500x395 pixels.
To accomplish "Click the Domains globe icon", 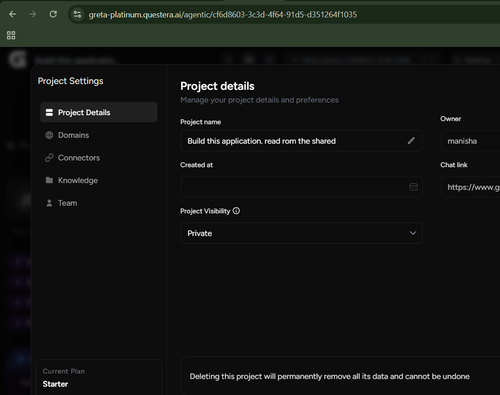I will 49,135.
